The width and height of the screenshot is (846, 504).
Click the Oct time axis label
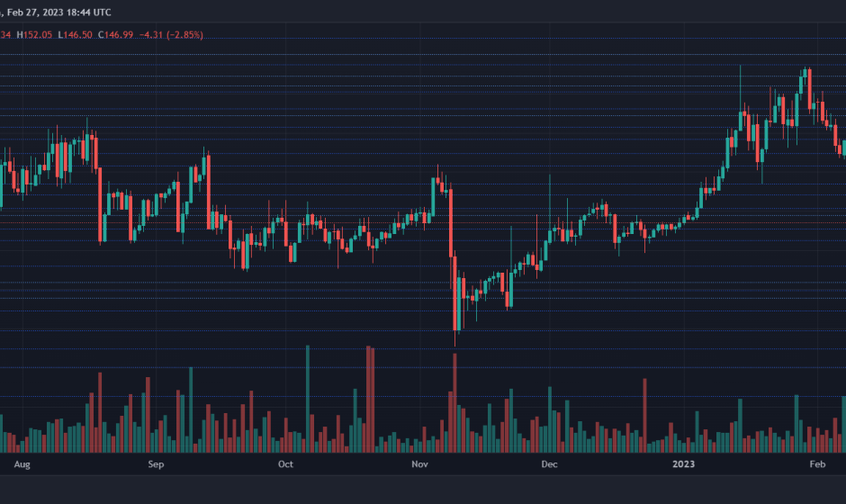[x=285, y=464]
